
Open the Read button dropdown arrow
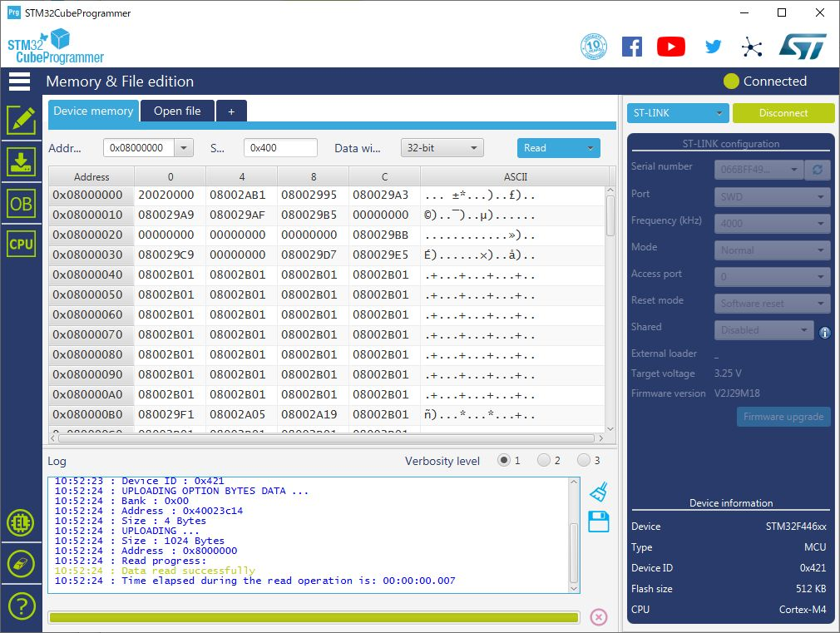click(590, 148)
